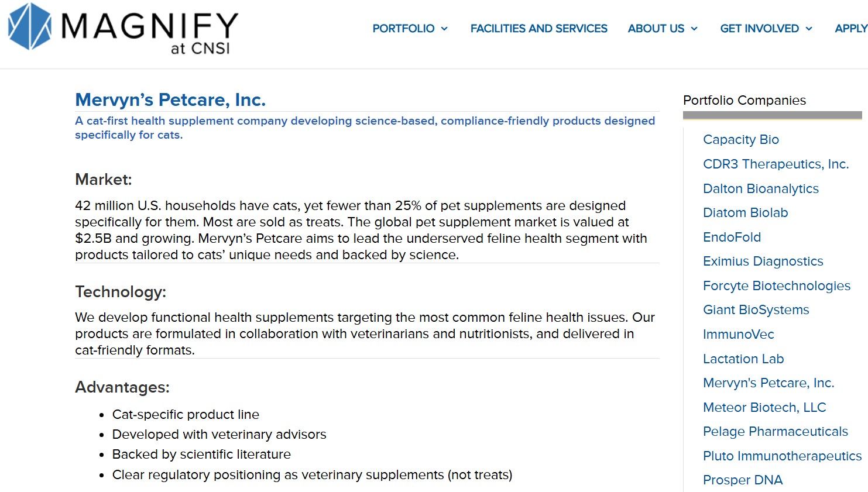Open Pelage Pharmaceuticals portfolio link

coord(775,432)
